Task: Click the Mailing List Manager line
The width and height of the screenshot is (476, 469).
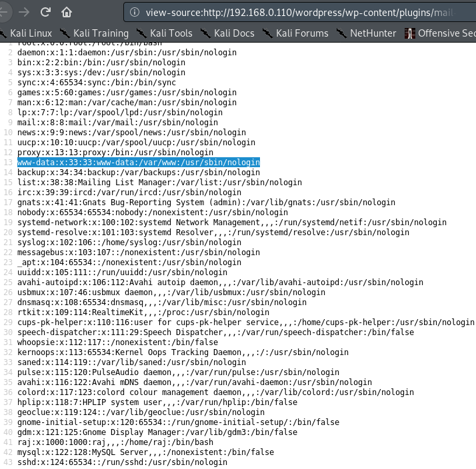Action: (x=160, y=183)
